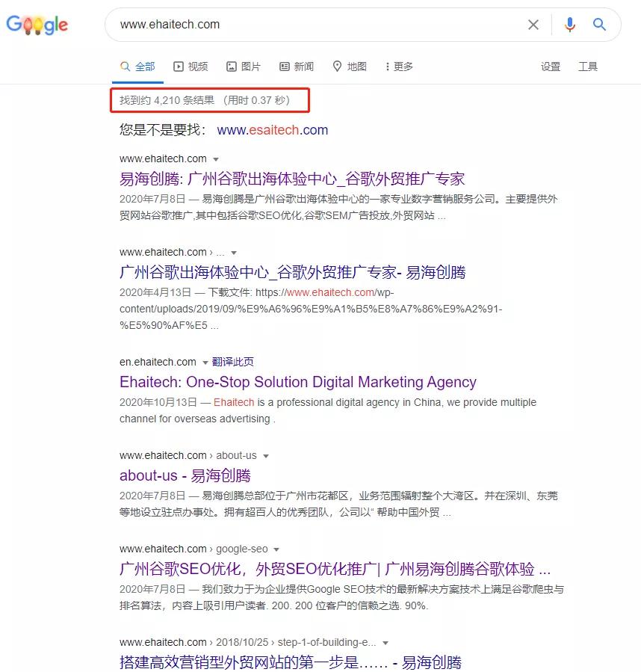Click the www.ehaitech.com › about-us breadcrumb
Image resolution: width=641 pixels, height=672 pixels.
point(188,455)
